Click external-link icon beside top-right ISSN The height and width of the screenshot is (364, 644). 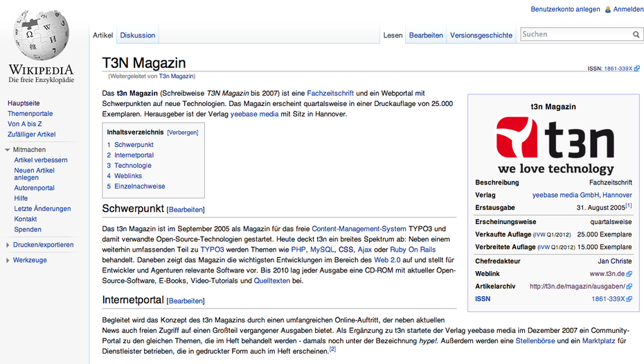pyautogui.click(x=636, y=69)
